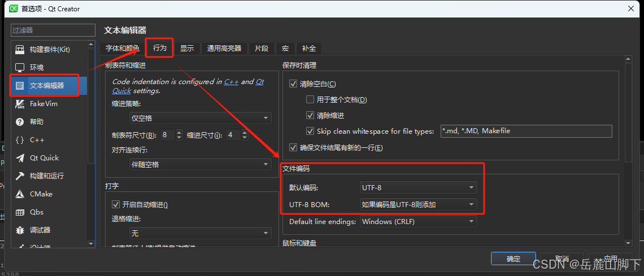This screenshot has width=644, height=276.
Task: Switch to the 字体和颜色 tab
Action: (x=122, y=48)
